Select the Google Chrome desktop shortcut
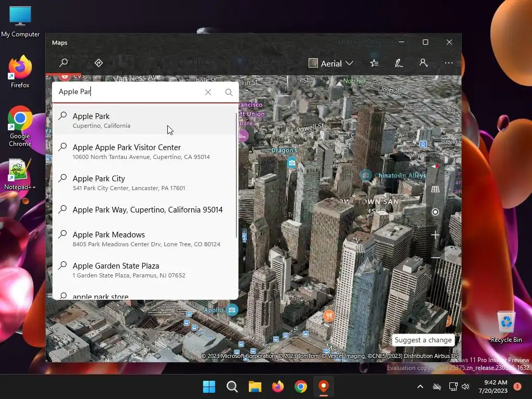The height and width of the screenshot is (399, 532). tap(20, 127)
